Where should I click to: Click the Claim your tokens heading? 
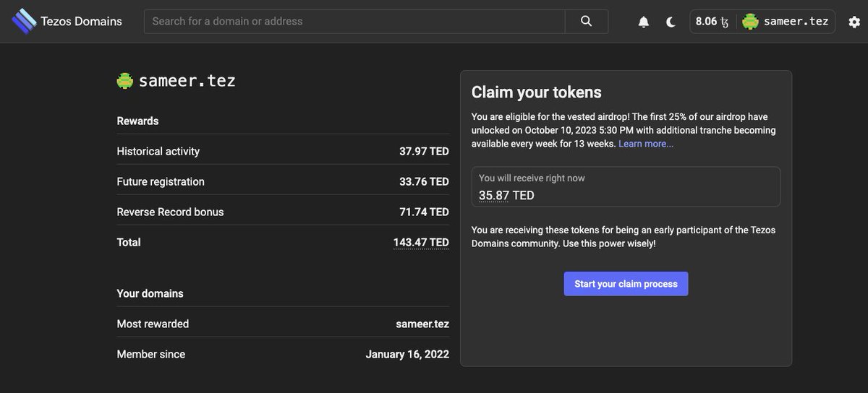(536, 92)
